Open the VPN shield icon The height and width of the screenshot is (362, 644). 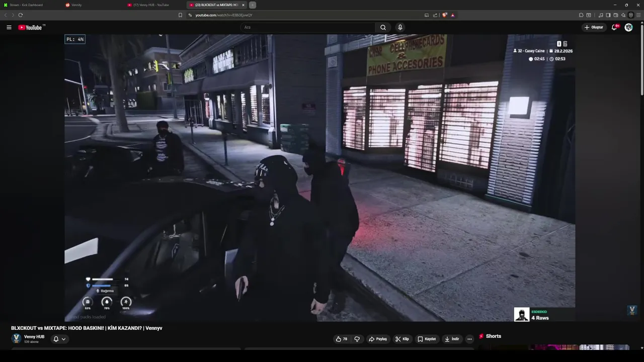click(x=631, y=15)
